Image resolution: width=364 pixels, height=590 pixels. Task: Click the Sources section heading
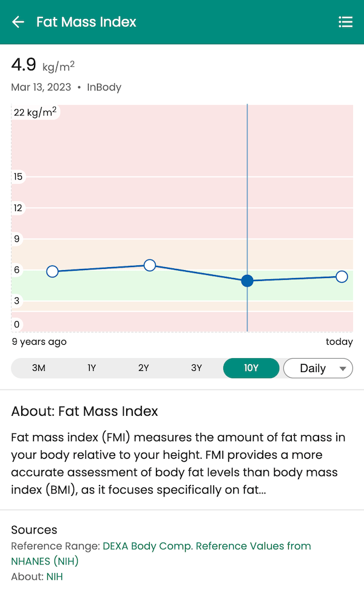(x=35, y=529)
